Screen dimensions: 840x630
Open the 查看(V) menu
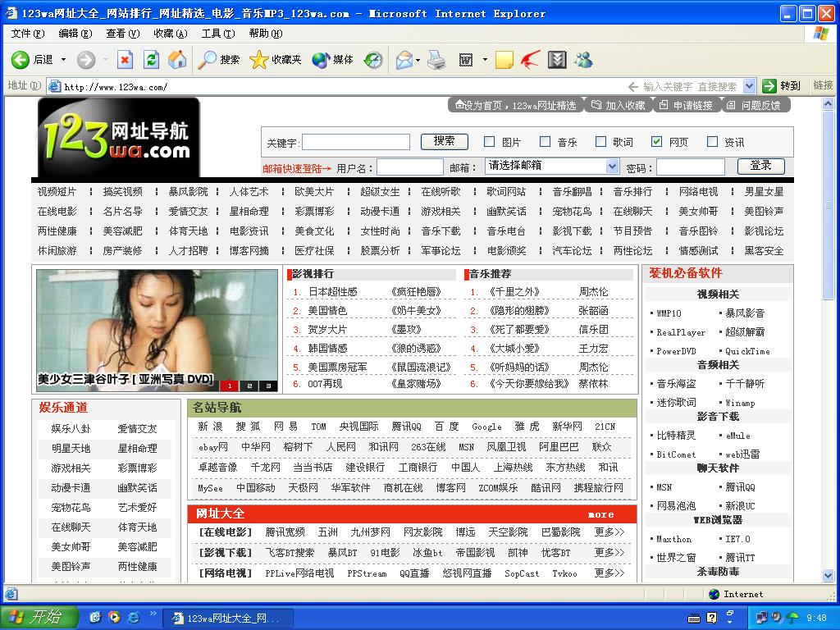point(122,34)
